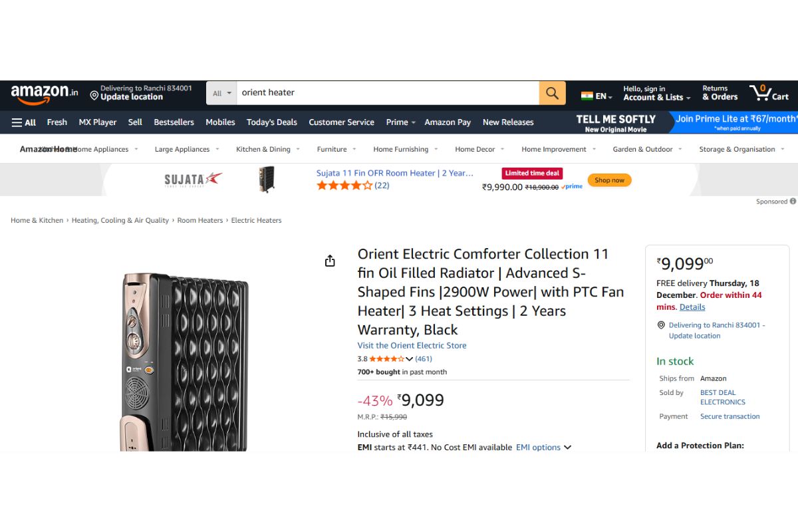This screenshot has width=798, height=532.
Task: Visit the Orient Electric Store
Action: (x=412, y=346)
